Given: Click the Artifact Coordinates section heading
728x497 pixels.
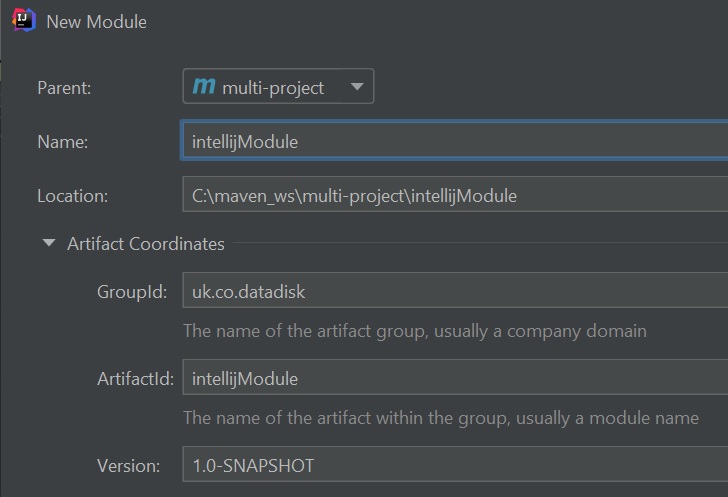Looking at the screenshot, I should point(145,243).
